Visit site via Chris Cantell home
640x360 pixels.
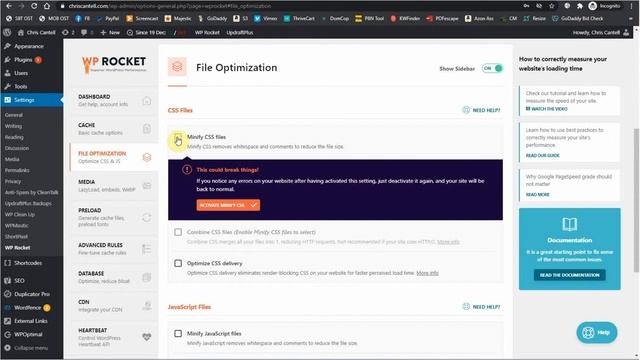37,32
